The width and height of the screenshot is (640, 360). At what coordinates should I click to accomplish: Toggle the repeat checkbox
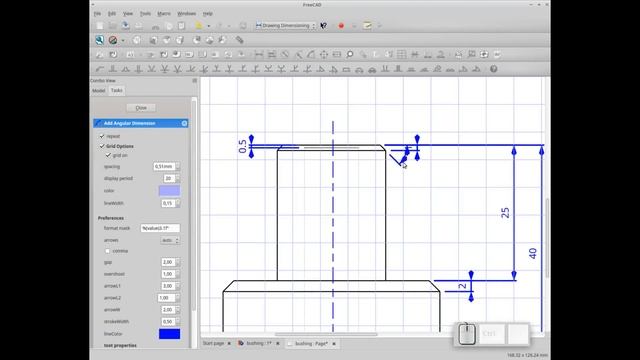[102, 136]
